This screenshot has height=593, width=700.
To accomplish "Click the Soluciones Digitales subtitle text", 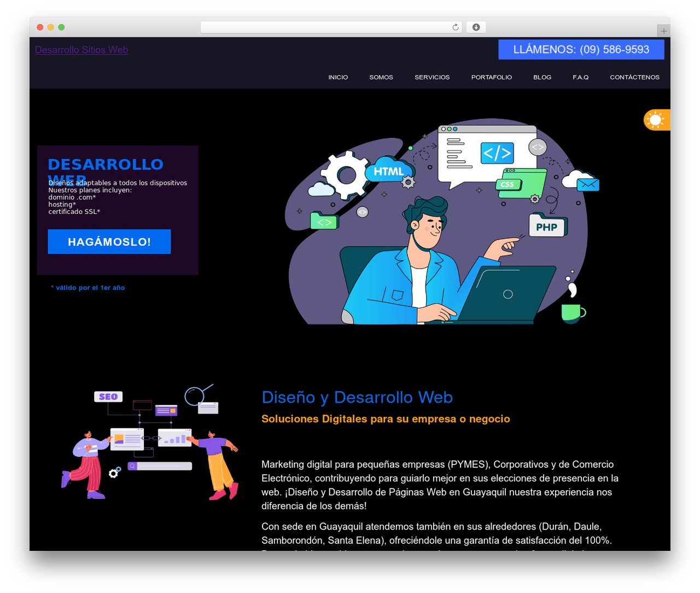I will tap(386, 419).
